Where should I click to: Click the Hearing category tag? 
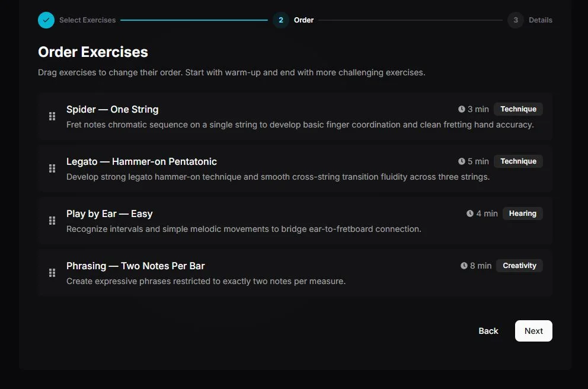tap(522, 213)
